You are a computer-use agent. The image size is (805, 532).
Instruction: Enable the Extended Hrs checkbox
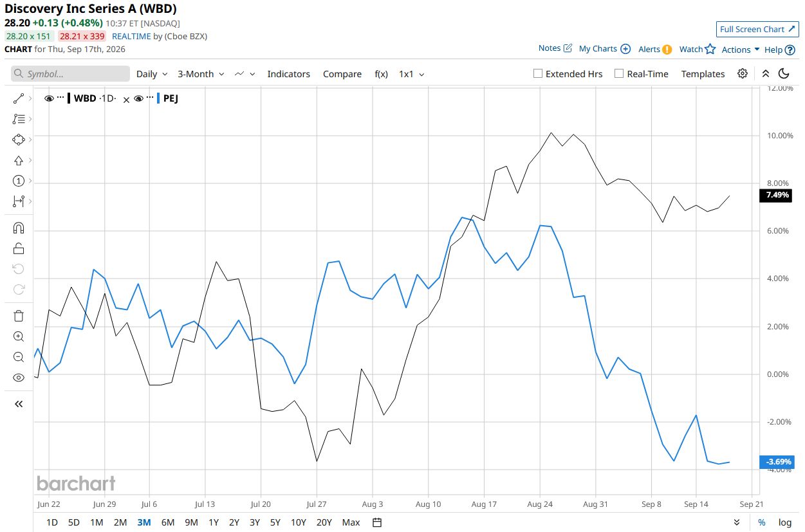coord(538,73)
